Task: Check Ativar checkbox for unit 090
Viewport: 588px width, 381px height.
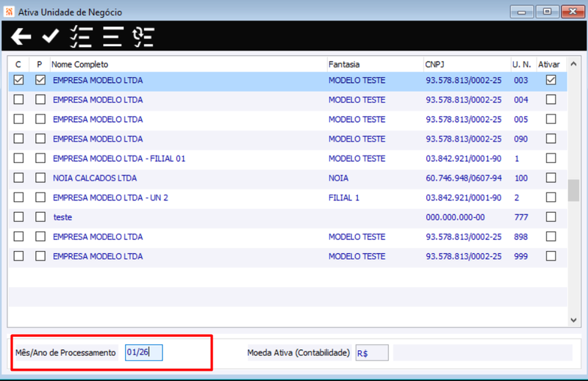Action: (x=551, y=139)
